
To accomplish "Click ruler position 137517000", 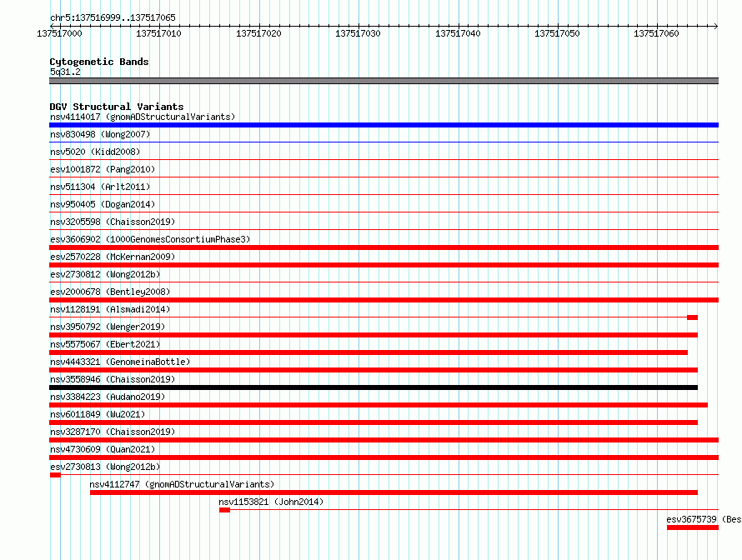I will pos(59,33).
